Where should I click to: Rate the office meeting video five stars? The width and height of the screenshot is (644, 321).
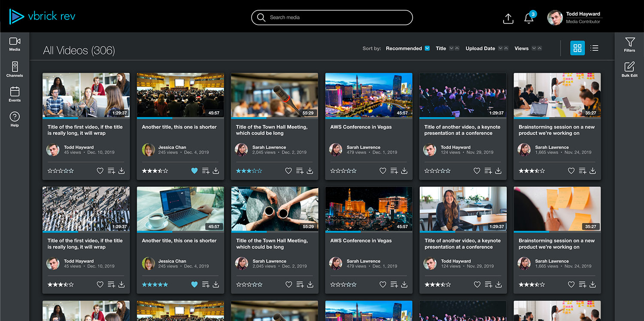click(x=71, y=171)
